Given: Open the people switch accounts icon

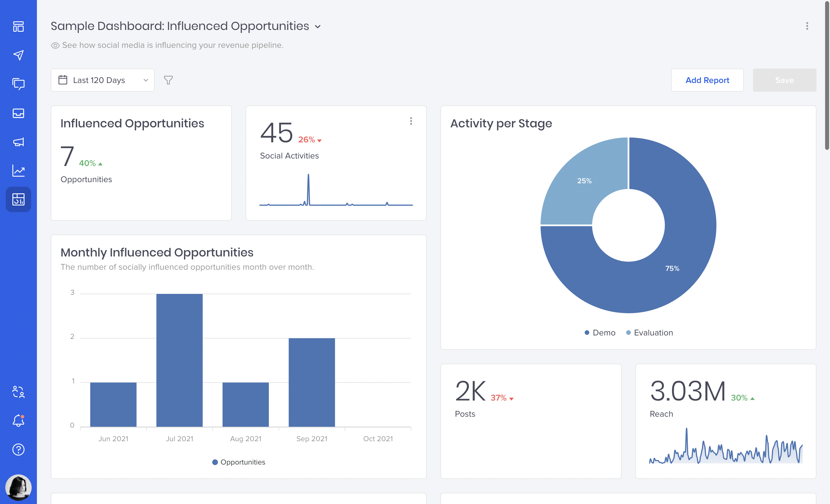Looking at the screenshot, I should (x=18, y=392).
